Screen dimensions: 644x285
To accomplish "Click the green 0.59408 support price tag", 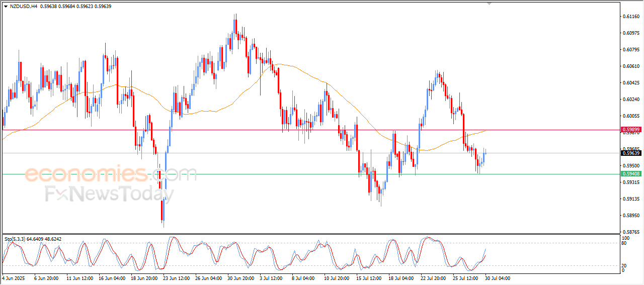I will tap(631, 174).
